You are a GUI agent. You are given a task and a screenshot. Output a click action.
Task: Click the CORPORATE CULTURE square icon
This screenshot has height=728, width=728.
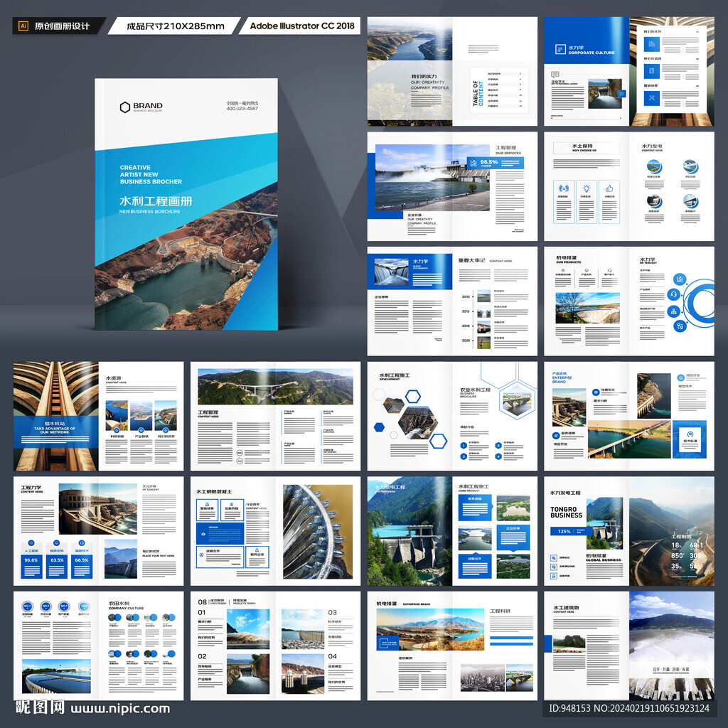tap(560, 50)
